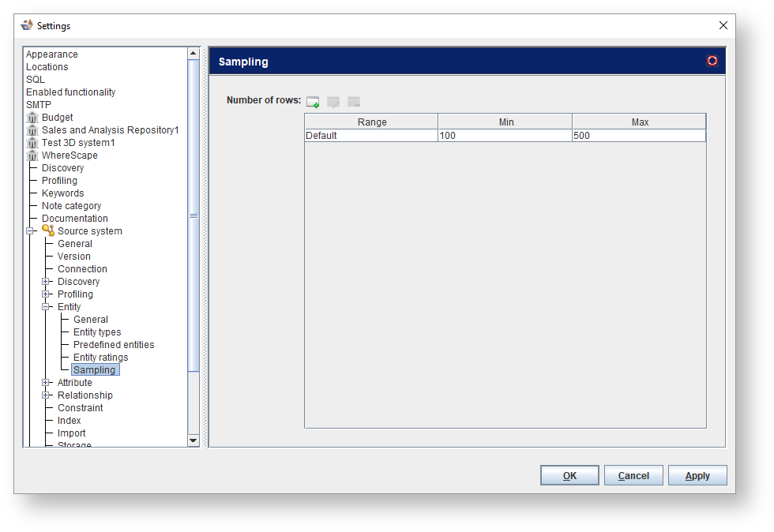Open Documentation settings
Image resolution: width=774 pixels, height=532 pixels.
74,218
